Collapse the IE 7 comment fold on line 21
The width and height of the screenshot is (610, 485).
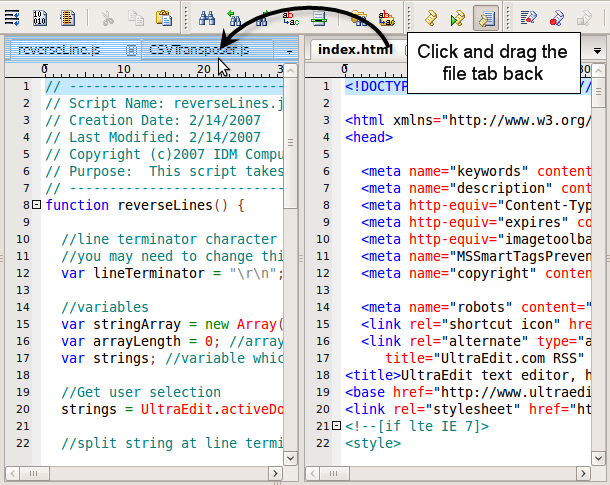tap(337, 425)
